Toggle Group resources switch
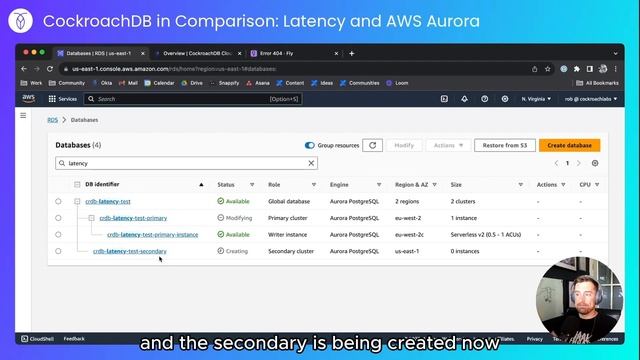The image size is (640, 360). pyautogui.click(x=309, y=145)
